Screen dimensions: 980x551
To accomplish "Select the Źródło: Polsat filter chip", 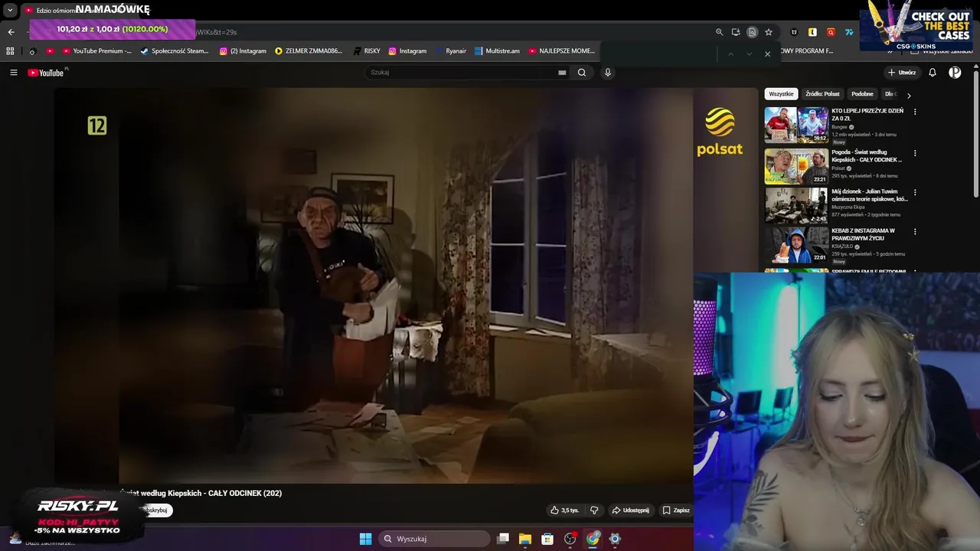I will (x=822, y=94).
